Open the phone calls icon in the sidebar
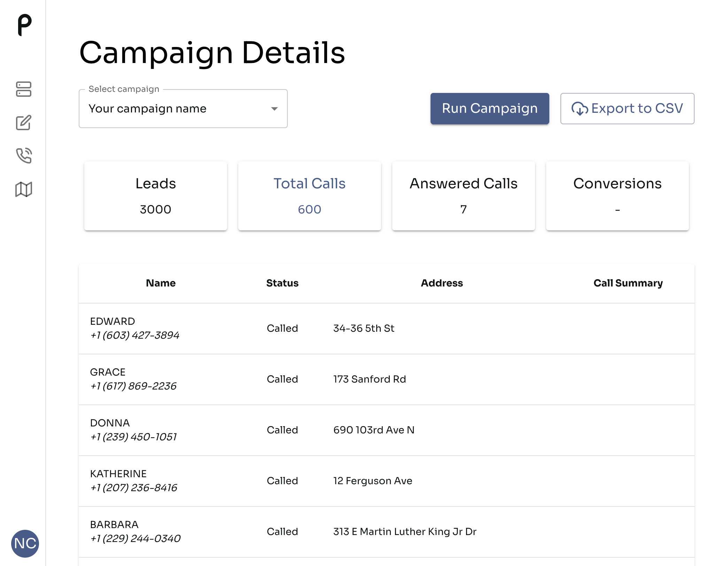Viewport: 728px width, 566px height. [x=24, y=156]
